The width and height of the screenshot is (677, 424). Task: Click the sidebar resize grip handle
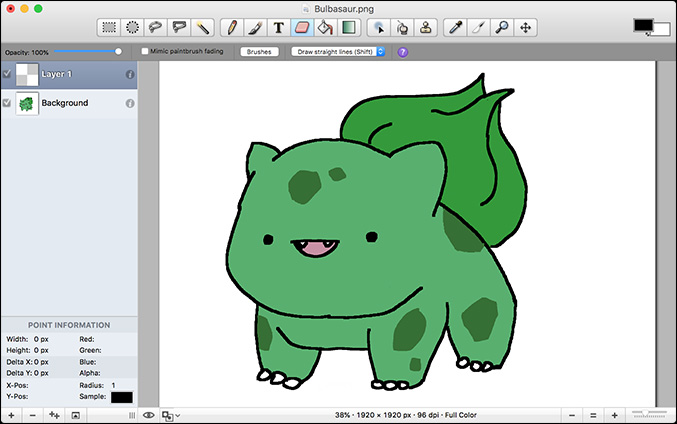132,415
